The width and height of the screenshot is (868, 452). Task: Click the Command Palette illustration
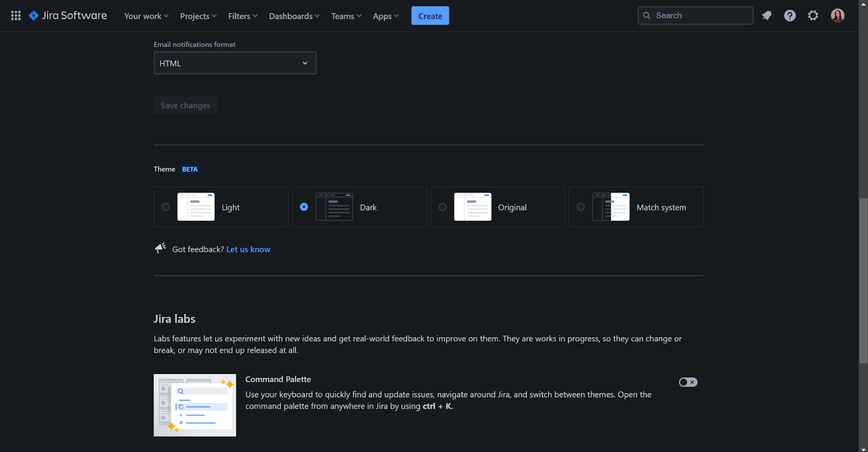point(195,405)
